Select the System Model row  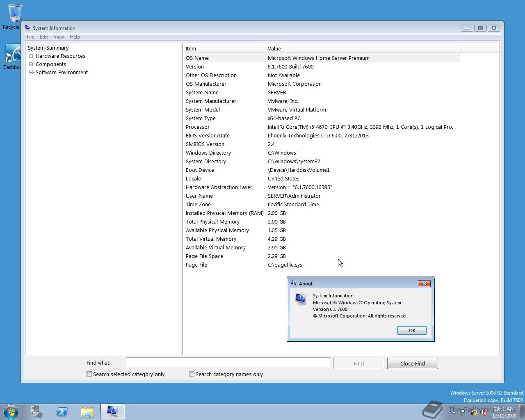tap(322, 110)
